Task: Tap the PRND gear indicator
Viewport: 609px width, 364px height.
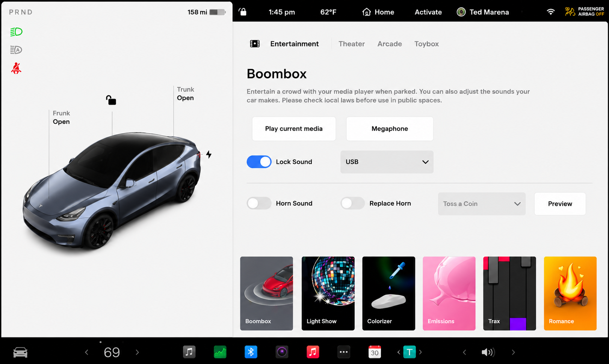Action: coord(21,12)
